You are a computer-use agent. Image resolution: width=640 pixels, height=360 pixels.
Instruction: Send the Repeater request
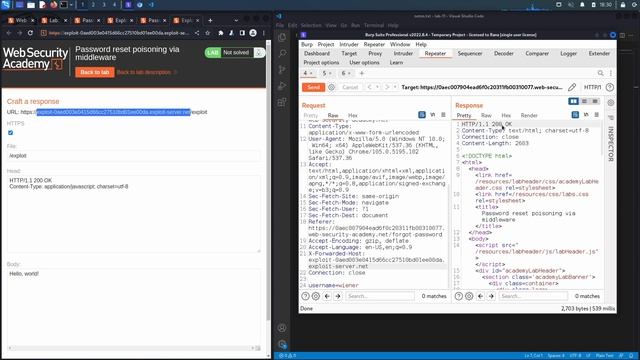tap(313, 87)
